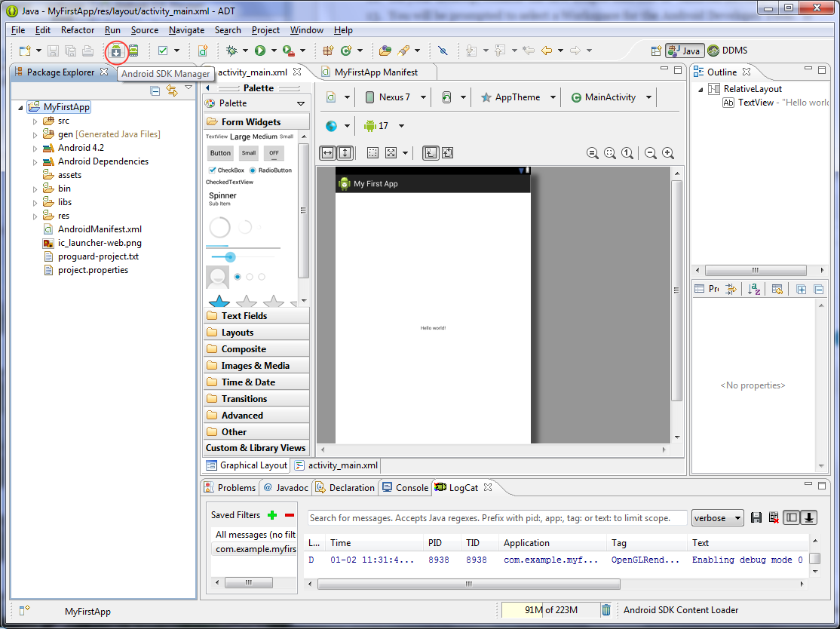
Task: Pick the Button widget in the palette
Action: [220, 153]
